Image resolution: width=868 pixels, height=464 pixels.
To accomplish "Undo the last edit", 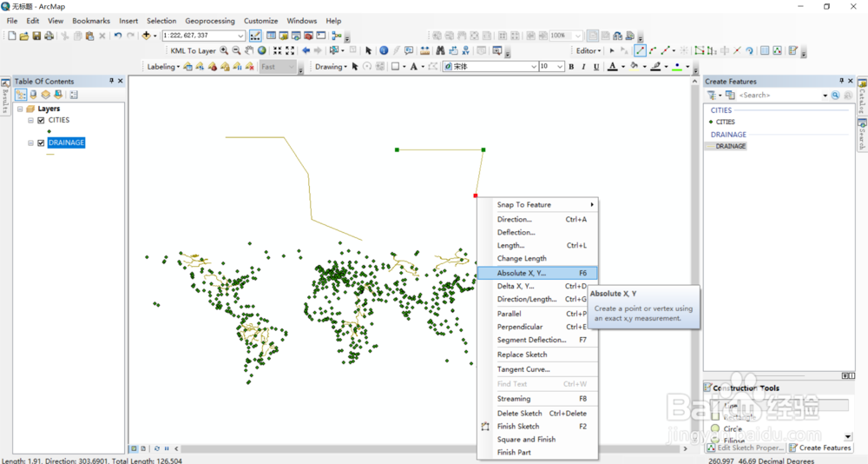I will (x=118, y=36).
